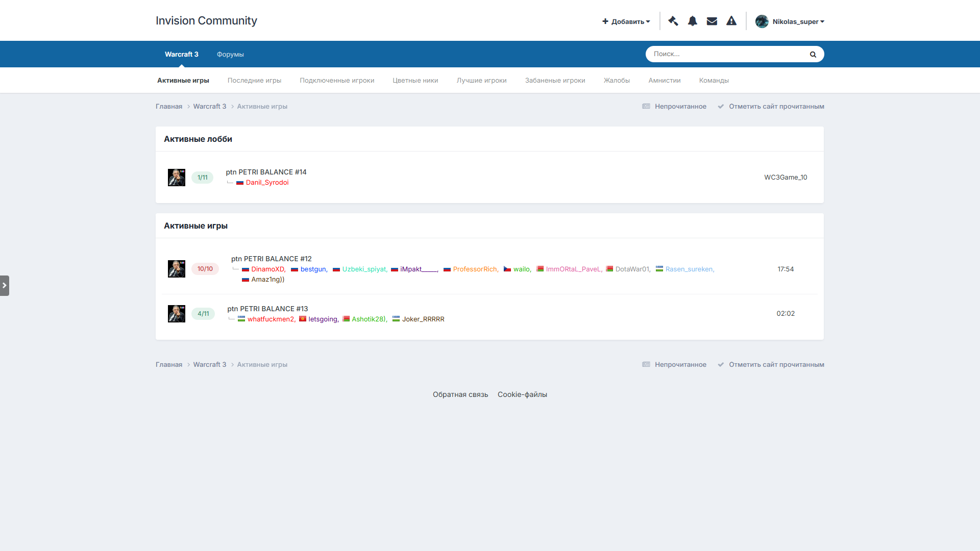Open the Последние игры menu item

(x=254, y=81)
